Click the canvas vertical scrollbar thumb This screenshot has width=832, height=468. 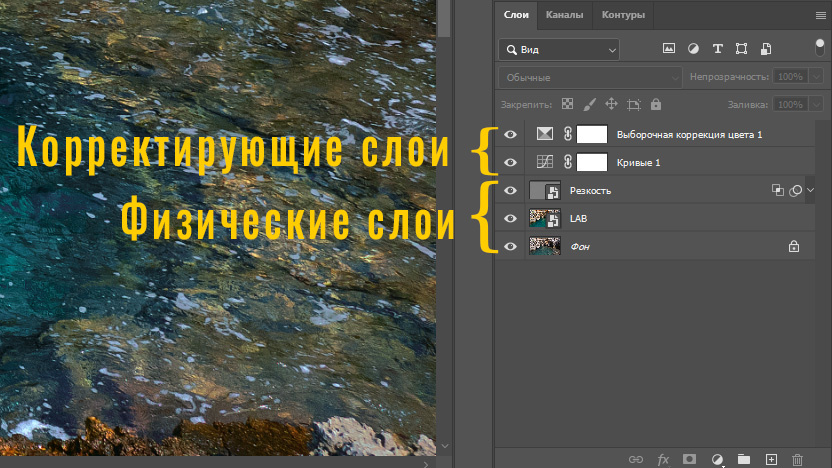(x=445, y=19)
